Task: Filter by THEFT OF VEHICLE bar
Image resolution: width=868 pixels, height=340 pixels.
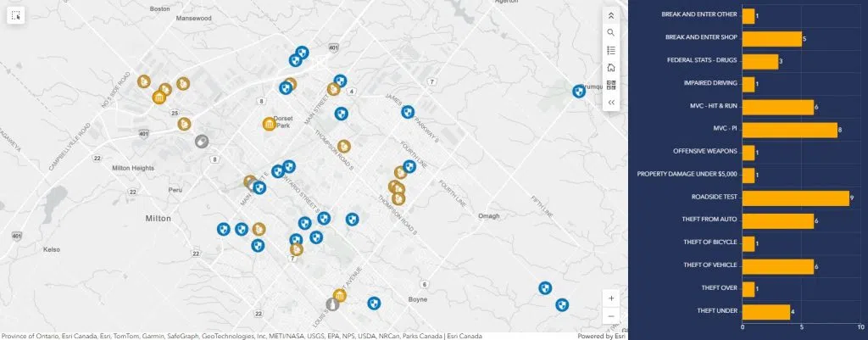Action: [x=776, y=266]
